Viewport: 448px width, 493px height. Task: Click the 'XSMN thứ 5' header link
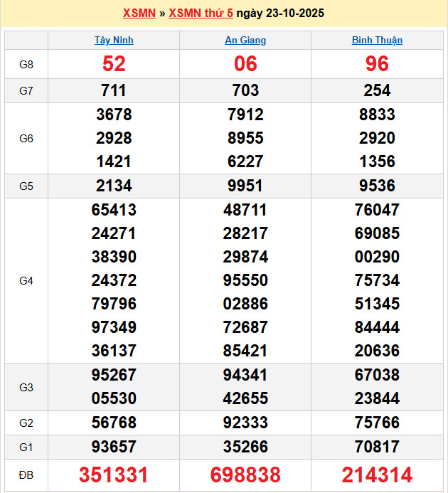point(201,13)
